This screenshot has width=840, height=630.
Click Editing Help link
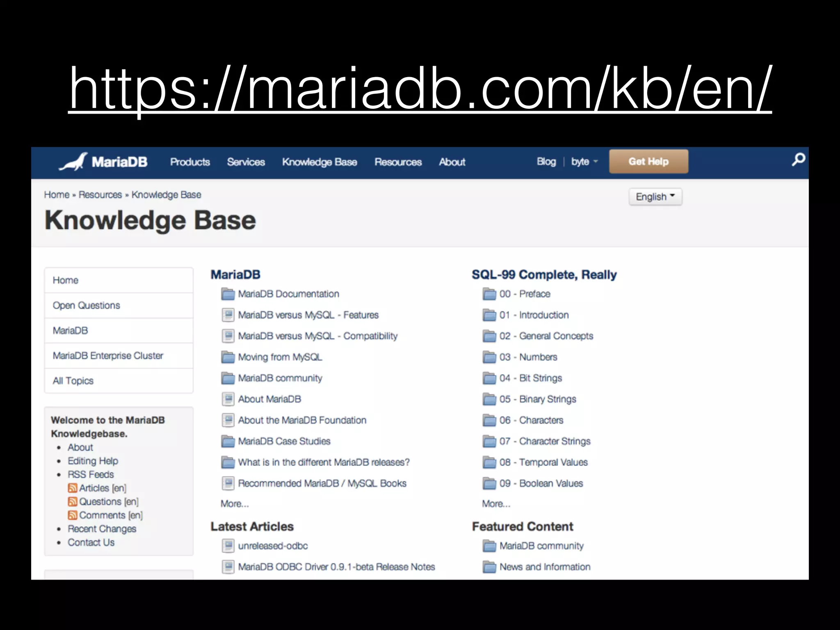coord(93,461)
